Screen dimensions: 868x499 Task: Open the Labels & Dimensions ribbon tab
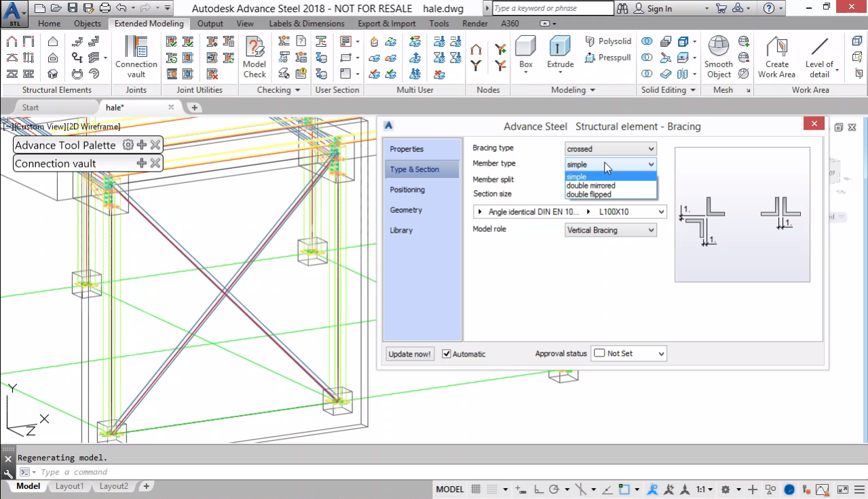pyautogui.click(x=307, y=23)
